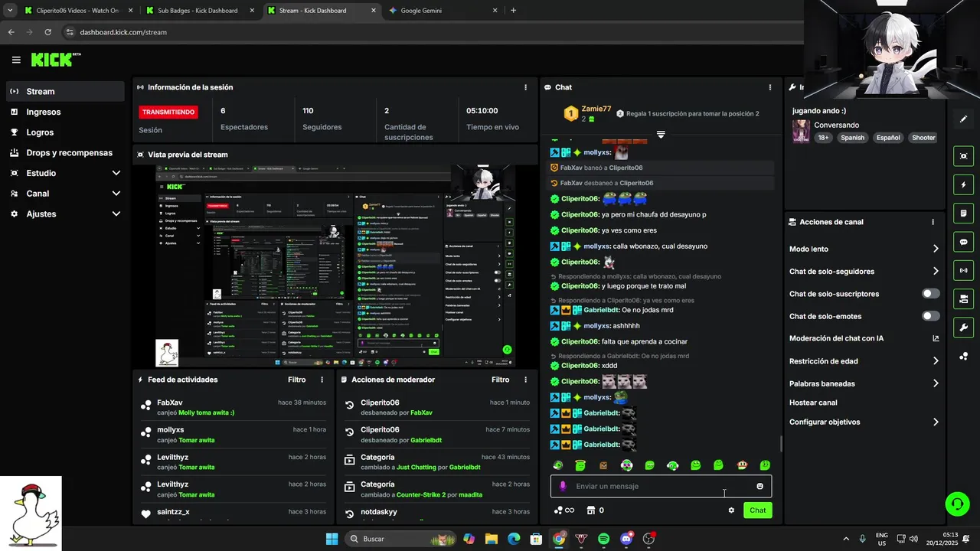Click the Enviar un mensaje input field

coord(661,486)
